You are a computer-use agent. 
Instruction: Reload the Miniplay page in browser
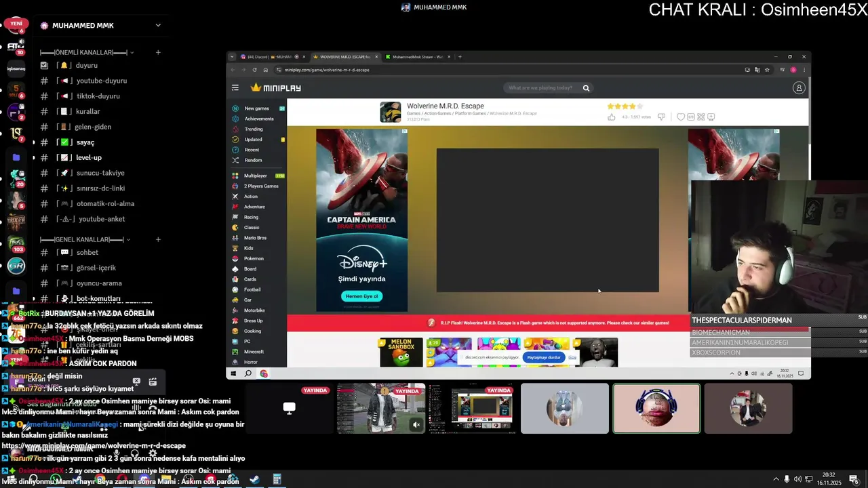(254, 70)
